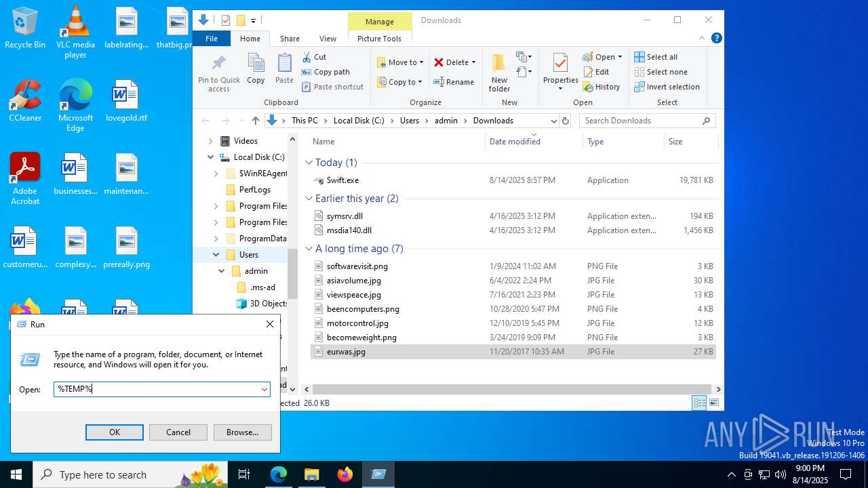Open Recycle Bin on desktop

point(25,28)
